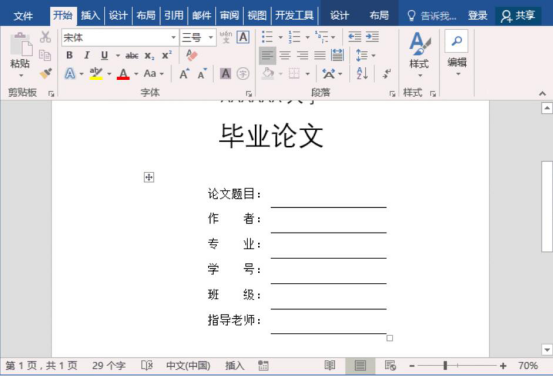Clear all formatting eraser icon
554x376 pixels.
191,55
